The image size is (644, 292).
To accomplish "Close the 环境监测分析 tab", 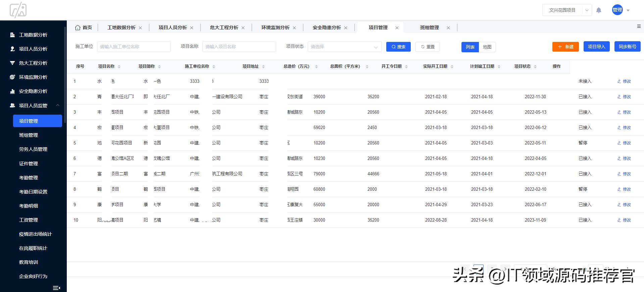I will click(294, 28).
